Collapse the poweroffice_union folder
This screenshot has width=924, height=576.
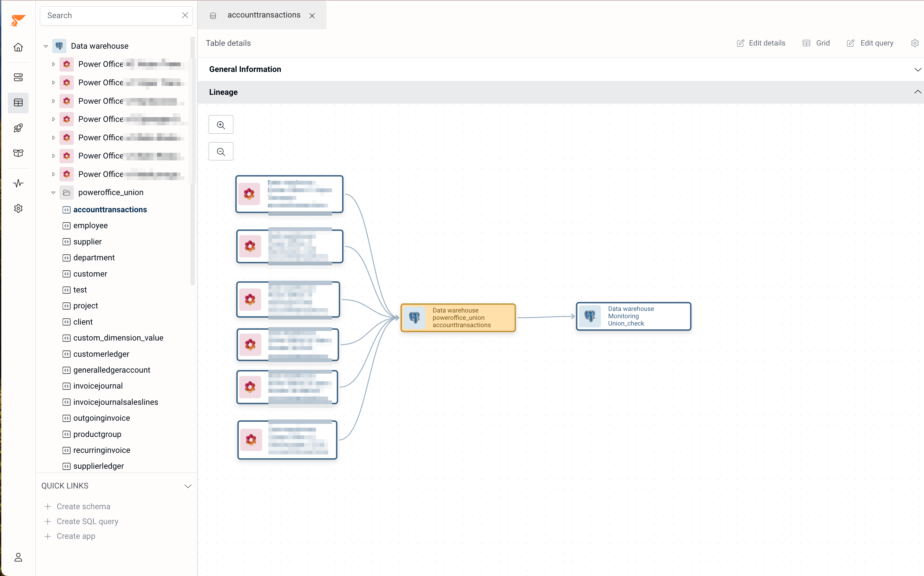53,193
